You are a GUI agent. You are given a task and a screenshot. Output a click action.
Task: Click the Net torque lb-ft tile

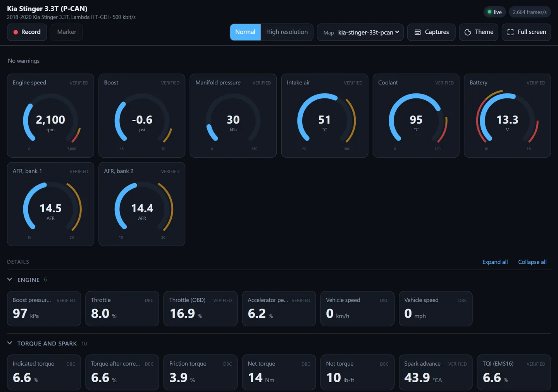357,372
